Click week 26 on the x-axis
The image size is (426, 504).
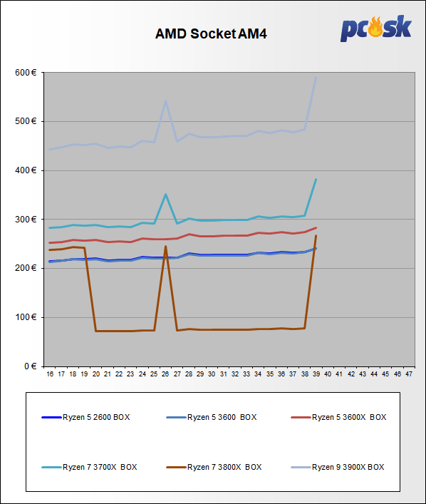[165, 374]
